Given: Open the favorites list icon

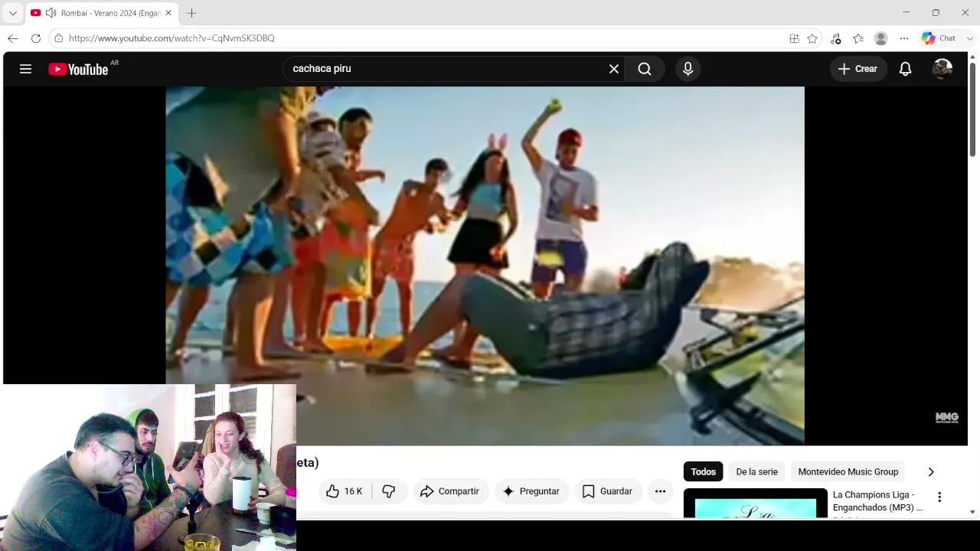Looking at the screenshot, I should pos(858,38).
